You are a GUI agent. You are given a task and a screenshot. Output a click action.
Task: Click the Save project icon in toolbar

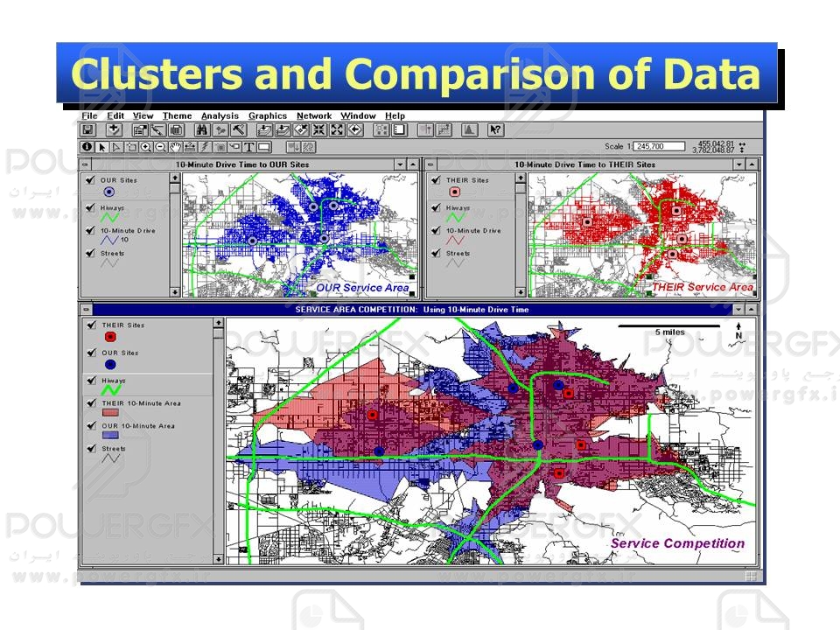(x=88, y=129)
